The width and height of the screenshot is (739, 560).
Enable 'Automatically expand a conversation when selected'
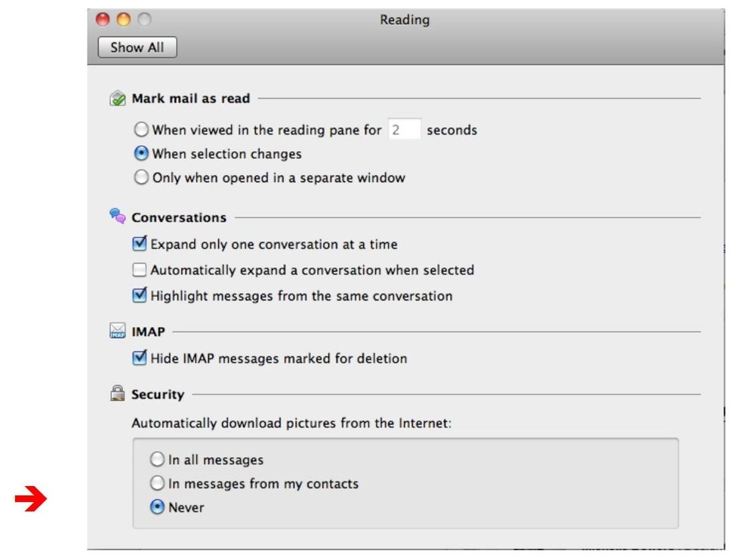[139, 270]
